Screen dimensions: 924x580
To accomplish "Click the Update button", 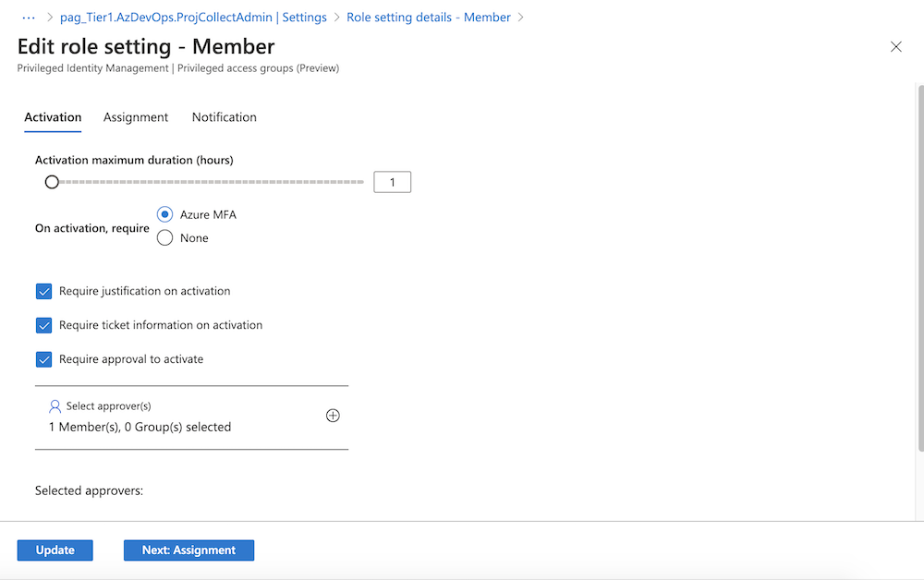I will [55, 550].
